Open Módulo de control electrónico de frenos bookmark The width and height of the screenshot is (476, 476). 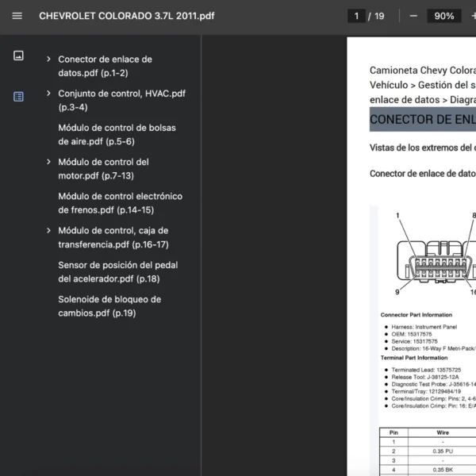click(121, 203)
